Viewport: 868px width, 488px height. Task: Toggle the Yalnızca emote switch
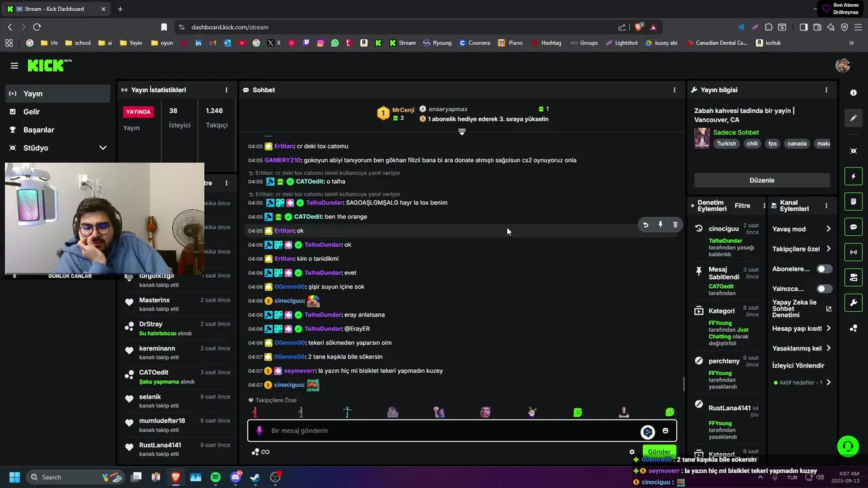pyautogui.click(x=824, y=289)
